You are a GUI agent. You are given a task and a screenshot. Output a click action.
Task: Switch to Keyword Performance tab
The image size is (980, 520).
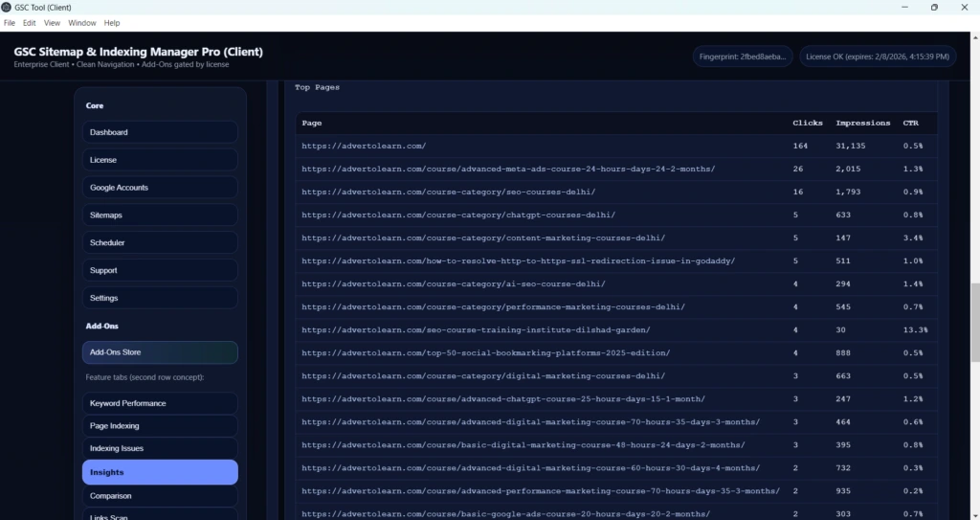point(160,403)
